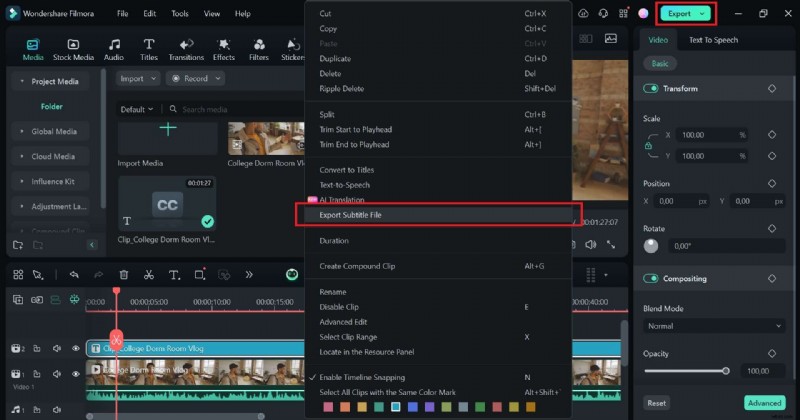
Task: Switch to the Text To Speech tab
Action: click(x=713, y=40)
